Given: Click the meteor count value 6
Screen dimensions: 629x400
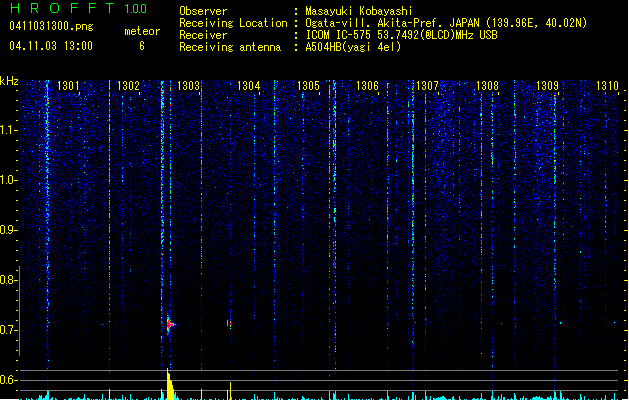Looking at the screenshot, I should pos(142,46).
